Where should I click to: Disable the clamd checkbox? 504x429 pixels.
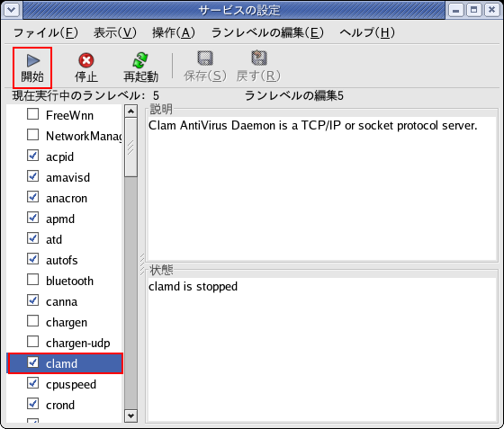point(32,362)
